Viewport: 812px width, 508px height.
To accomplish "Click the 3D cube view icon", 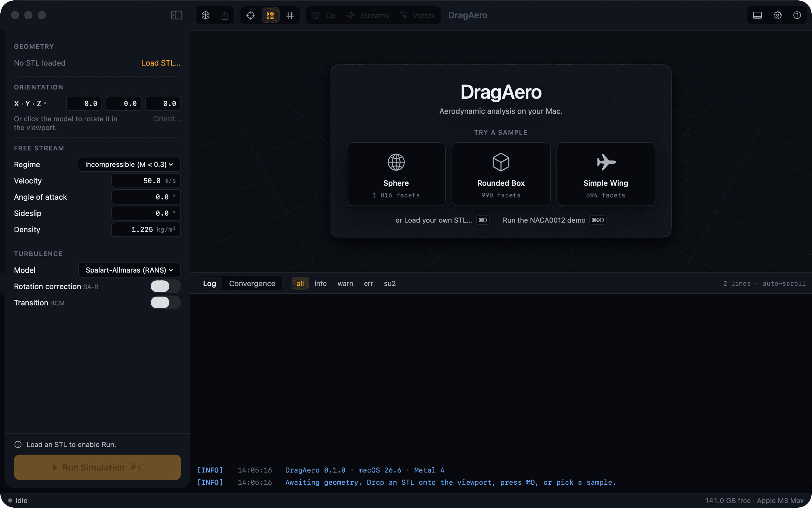I will pyautogui.click(x=206, y=15).
